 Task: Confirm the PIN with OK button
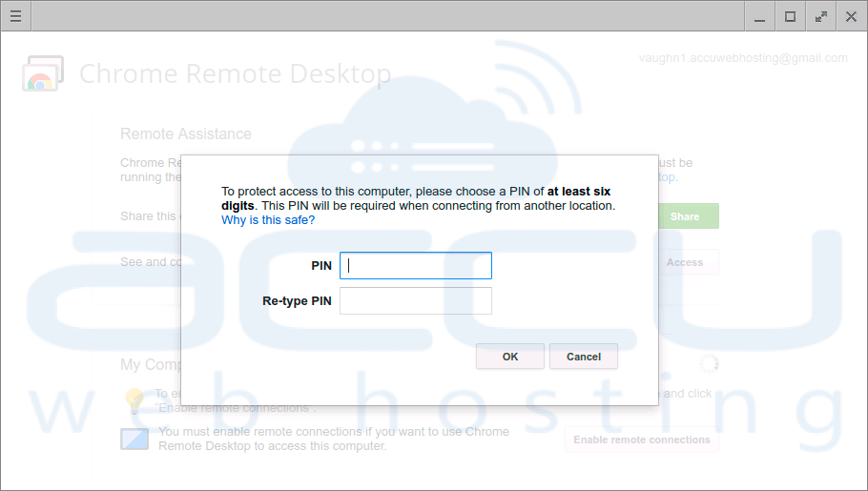click(x=510, y=357)
